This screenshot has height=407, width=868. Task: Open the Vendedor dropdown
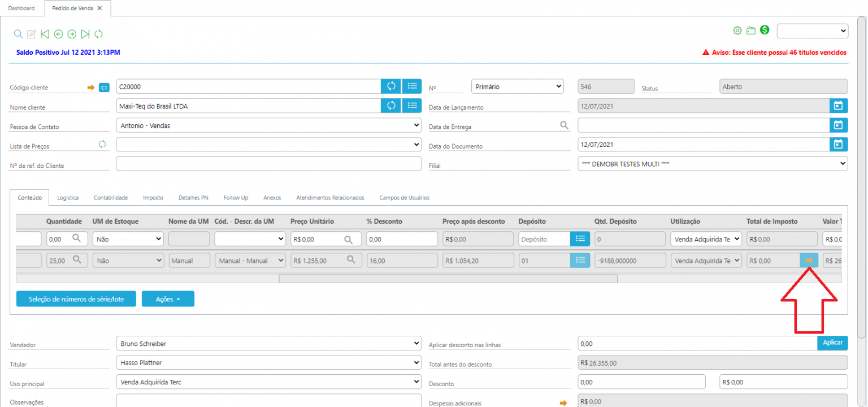tap(268, 343)
